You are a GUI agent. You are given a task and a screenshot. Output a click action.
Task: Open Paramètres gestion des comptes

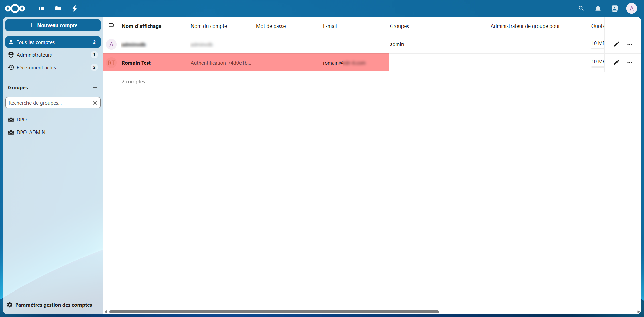53,305
